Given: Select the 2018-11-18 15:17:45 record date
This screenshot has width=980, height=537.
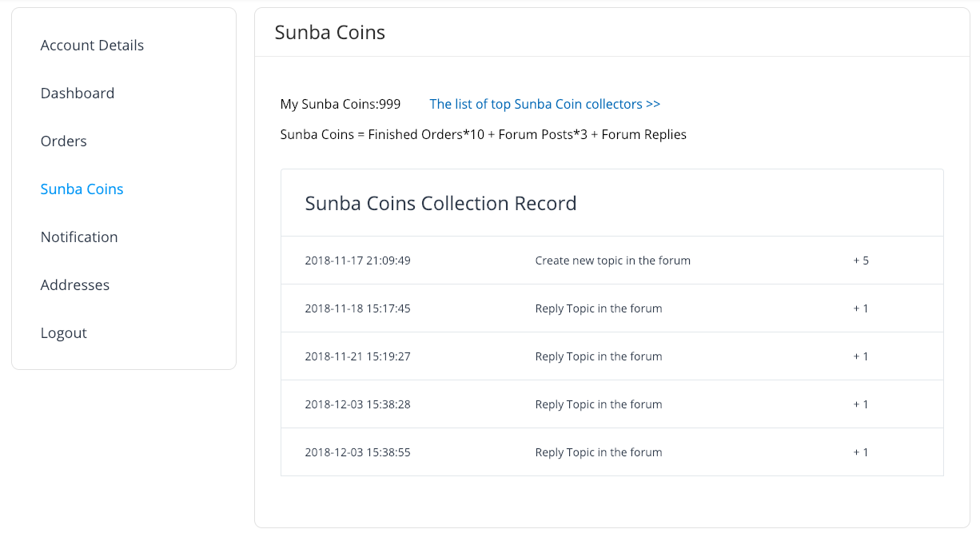Looking at the screenshot, I should tap(357, 308).
